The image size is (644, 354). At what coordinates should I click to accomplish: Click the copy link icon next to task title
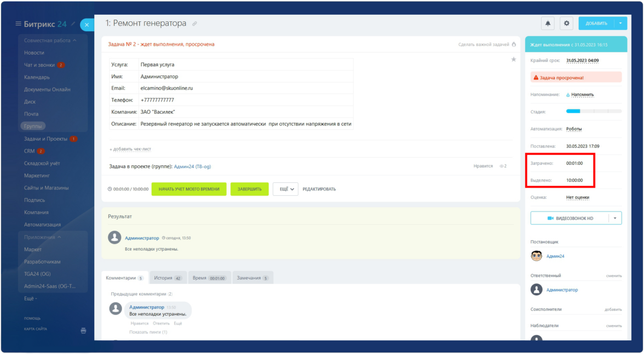[194, 24]
